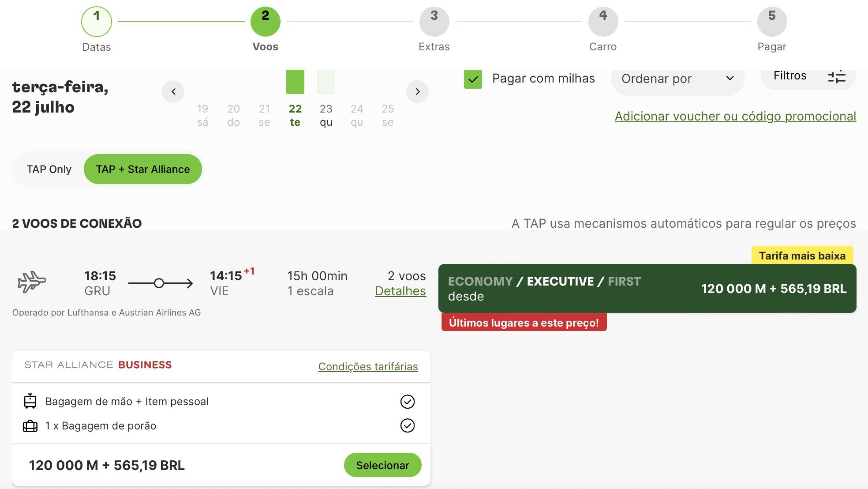The width and height of the screenshot is (868, 489).
Task: Click the light price bar for 23
Action: tap(326, 82)
